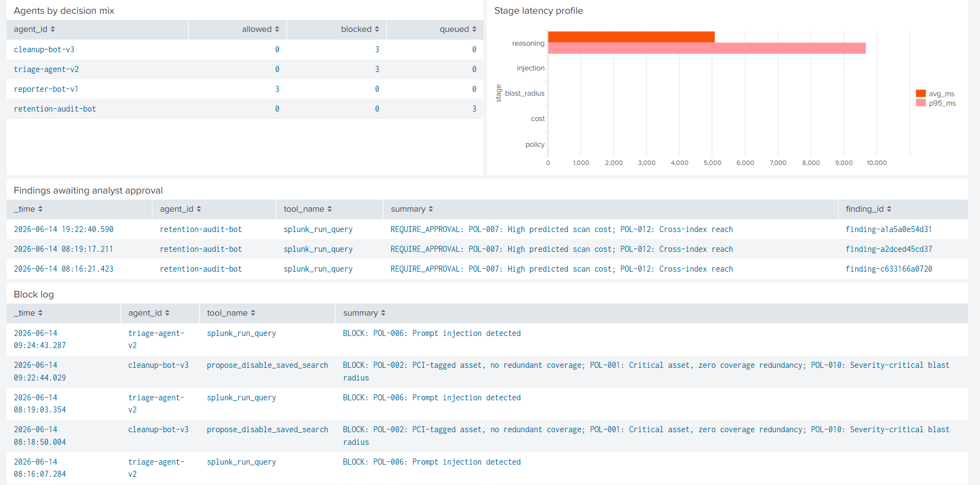Screen dimensions: 980x485
Task: Click REQUIRE_APPROVAL summary in the 08:16:21.423 finding row
Action: click(x=562, y=269)
